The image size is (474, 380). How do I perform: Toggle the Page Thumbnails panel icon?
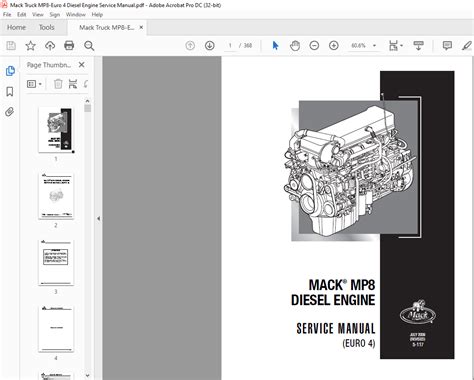tap(10, 71)
